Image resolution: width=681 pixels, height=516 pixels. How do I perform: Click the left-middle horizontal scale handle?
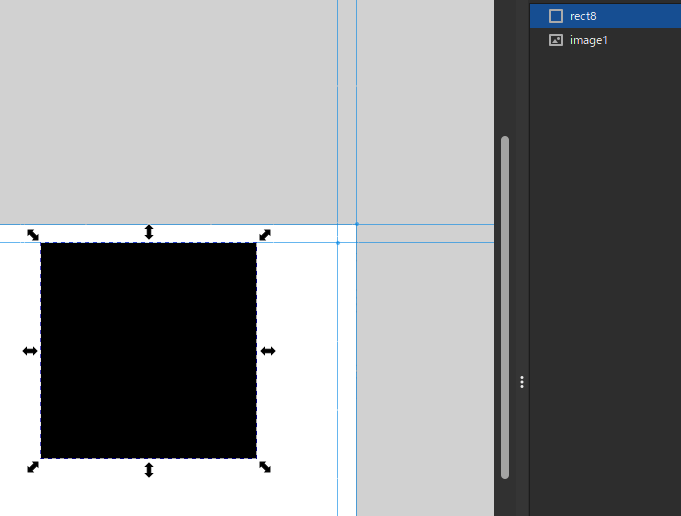(x=30, y=351)
